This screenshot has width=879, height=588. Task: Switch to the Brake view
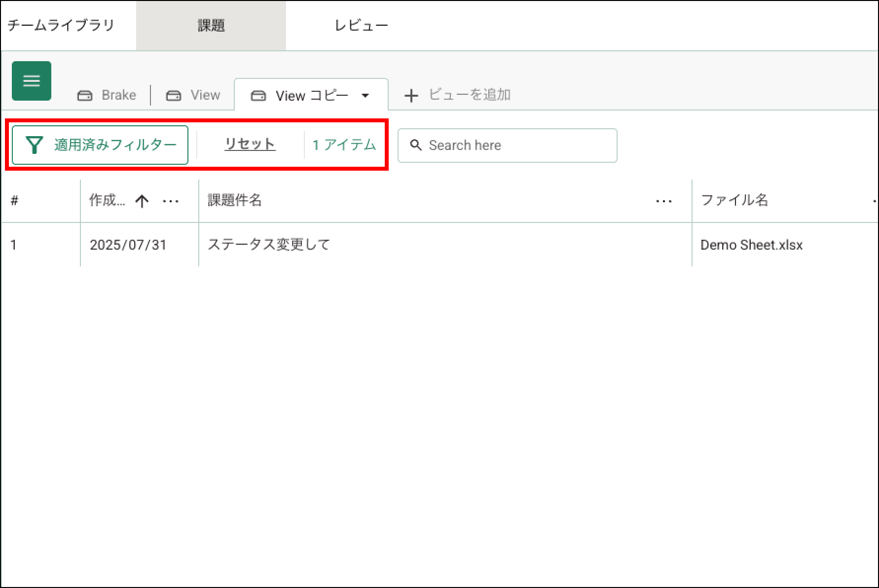(107, 95)
